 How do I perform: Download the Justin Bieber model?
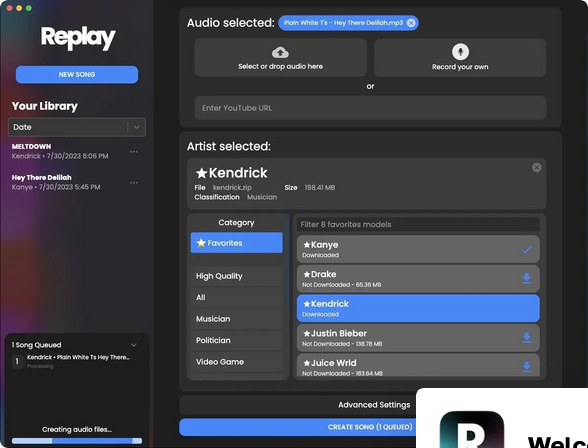[526, 337]
